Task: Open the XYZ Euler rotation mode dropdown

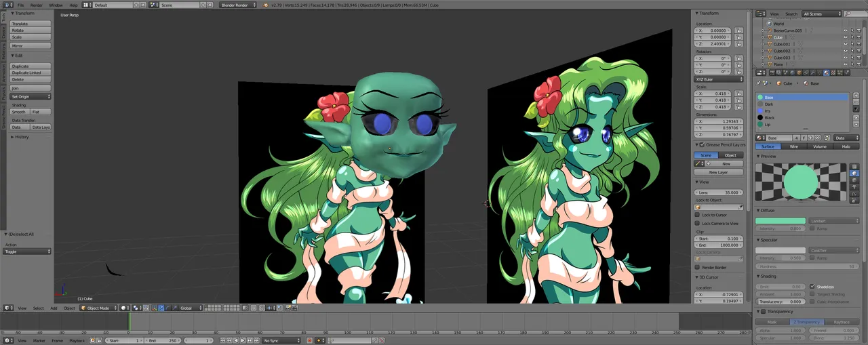Action: click(x=719, y=79)
